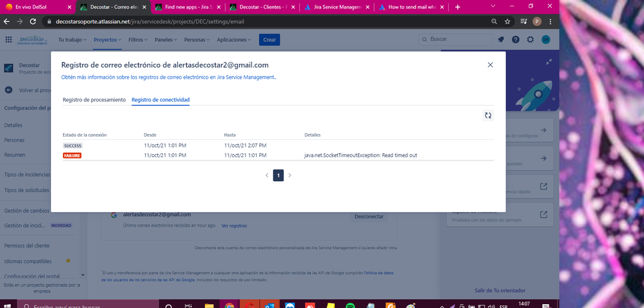Click the 'Crear' button
644x308 pixels.
coord(269,40)
